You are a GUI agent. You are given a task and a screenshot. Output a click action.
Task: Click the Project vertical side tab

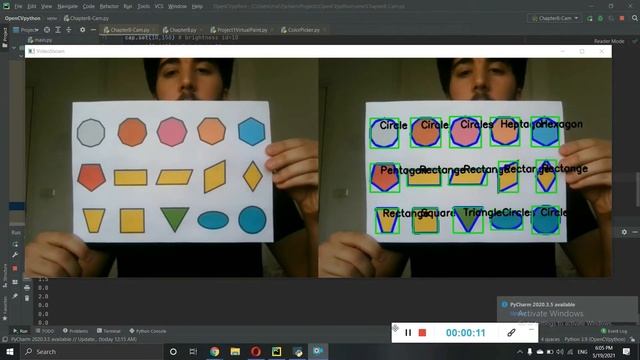click(5, 37)
